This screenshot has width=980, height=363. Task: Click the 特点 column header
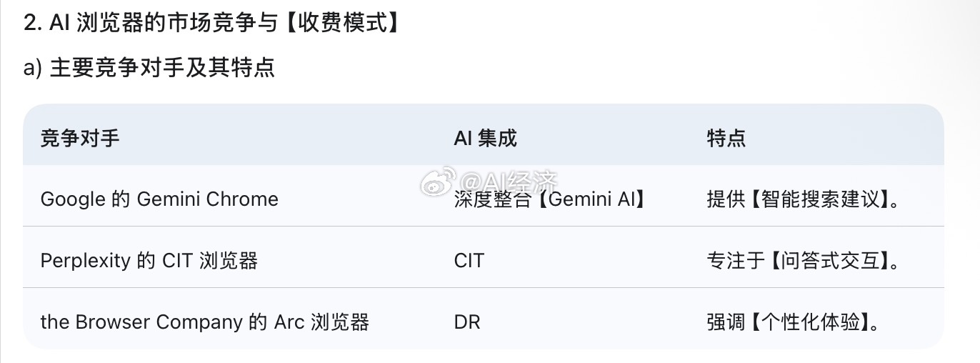(x=726, y=137)
